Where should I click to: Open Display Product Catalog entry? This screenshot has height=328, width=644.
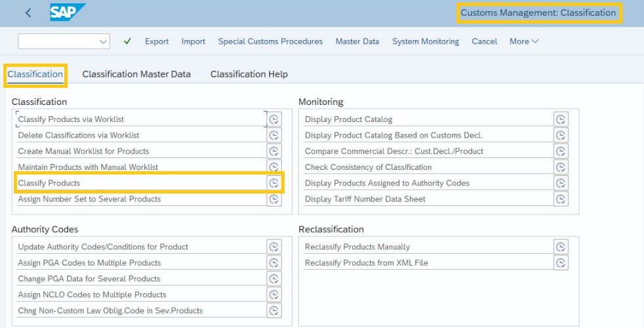tap(428, 119)
